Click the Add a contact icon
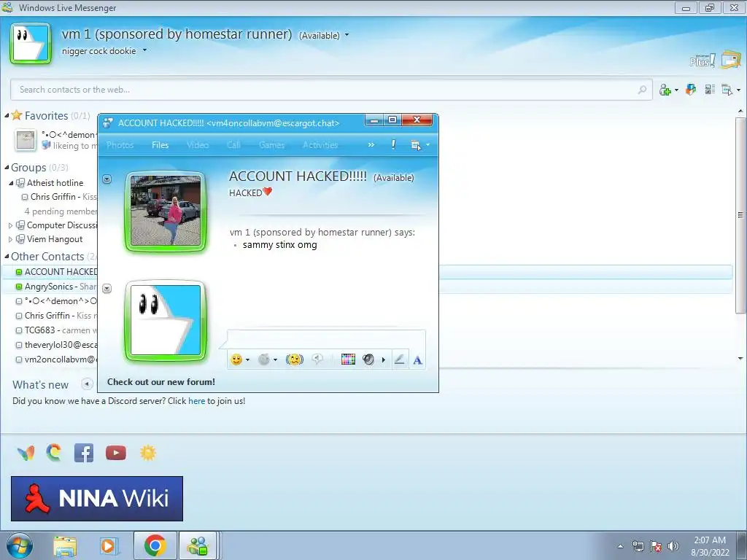The height and width of the screenshot is (560, 747). (x=665, y=90)
